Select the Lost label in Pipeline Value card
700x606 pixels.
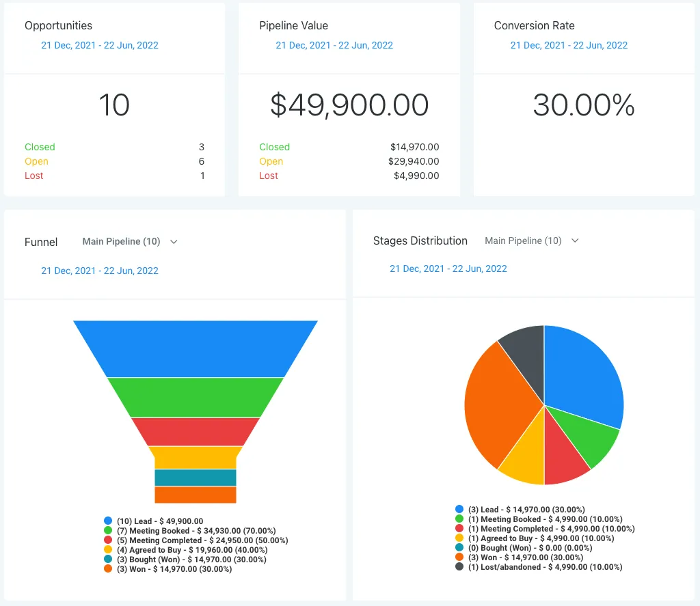269,176
